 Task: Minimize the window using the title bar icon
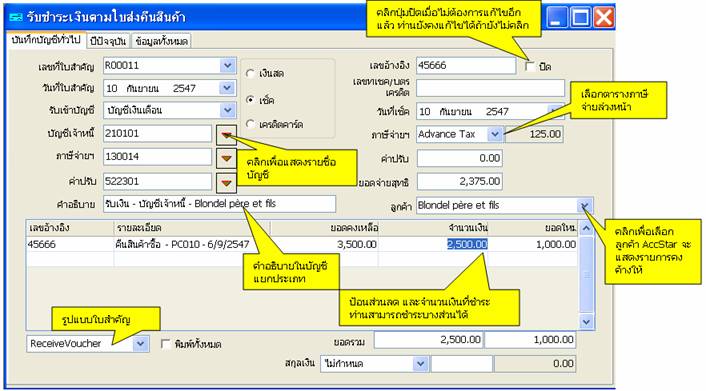[x=557, y=18]
